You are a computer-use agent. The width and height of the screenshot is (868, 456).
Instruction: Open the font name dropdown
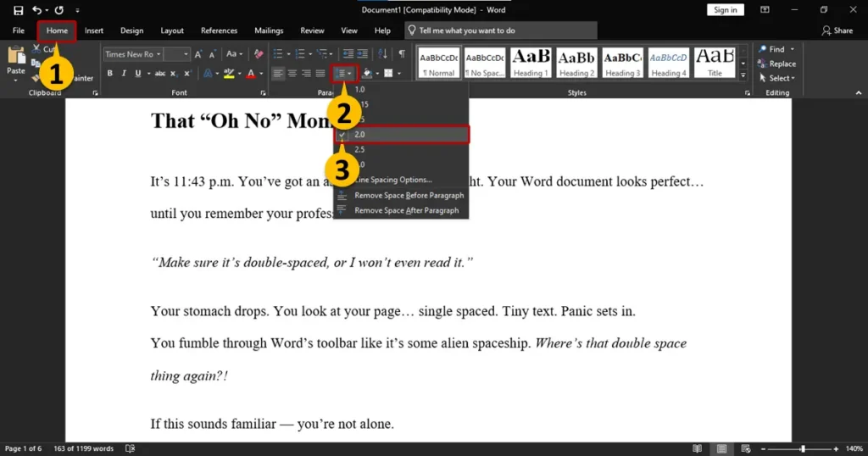click(159, 54)
